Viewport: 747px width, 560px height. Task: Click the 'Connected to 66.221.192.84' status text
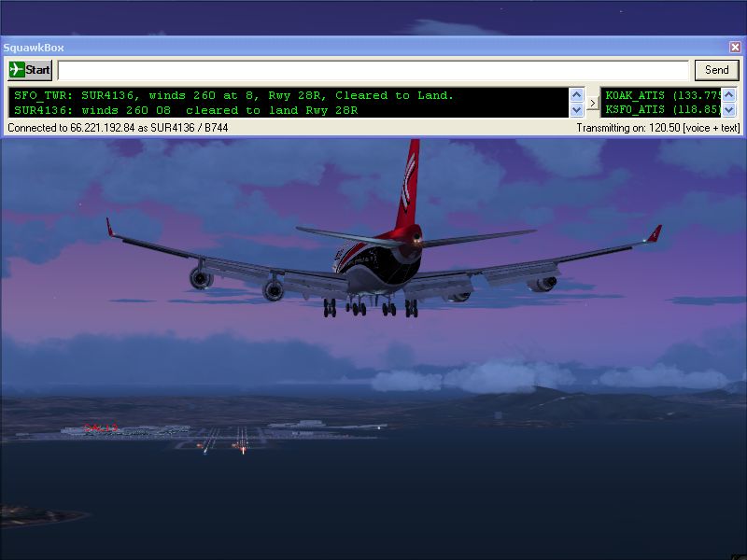tap(118, 128)
